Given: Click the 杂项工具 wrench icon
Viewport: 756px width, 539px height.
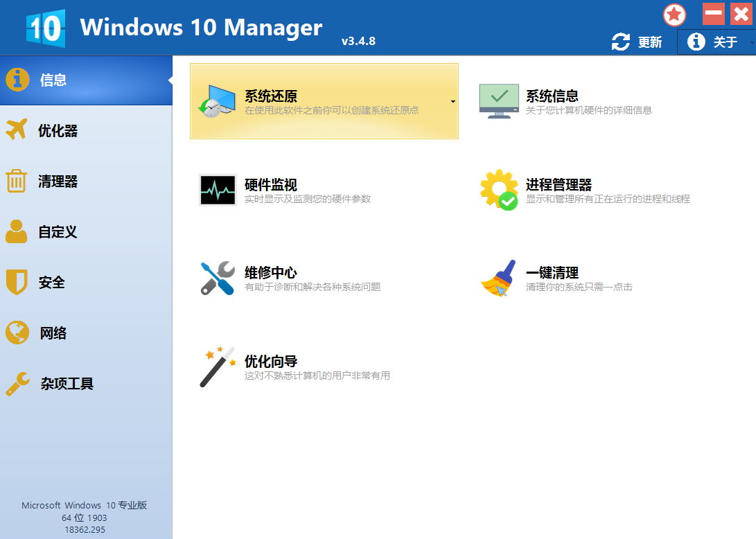Looking at the screenshot, I should (x=18, y=384).
